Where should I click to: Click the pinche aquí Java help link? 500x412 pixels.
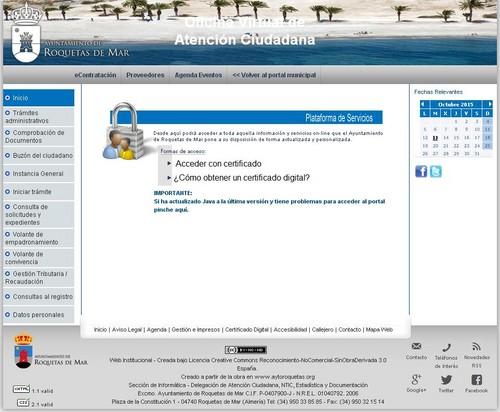pos(171,210)
